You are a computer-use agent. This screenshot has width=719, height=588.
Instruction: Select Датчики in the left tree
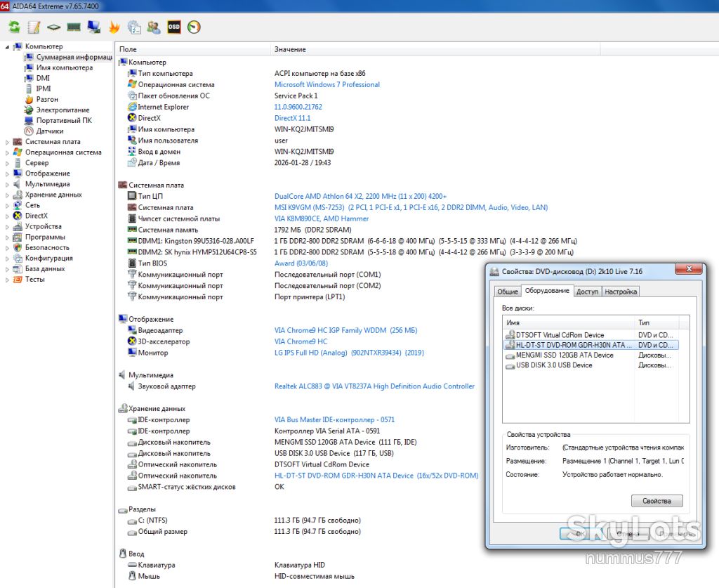pos(50,131)
